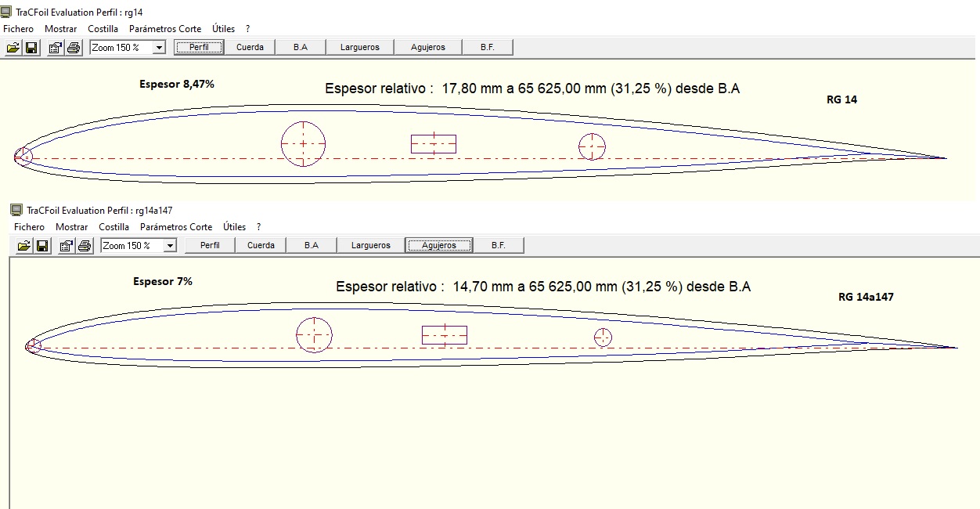The width and height of the screenshot is (980, 509).
Task: Open properties icon in rg14a147 window toolbar
Action: (66, 246)
